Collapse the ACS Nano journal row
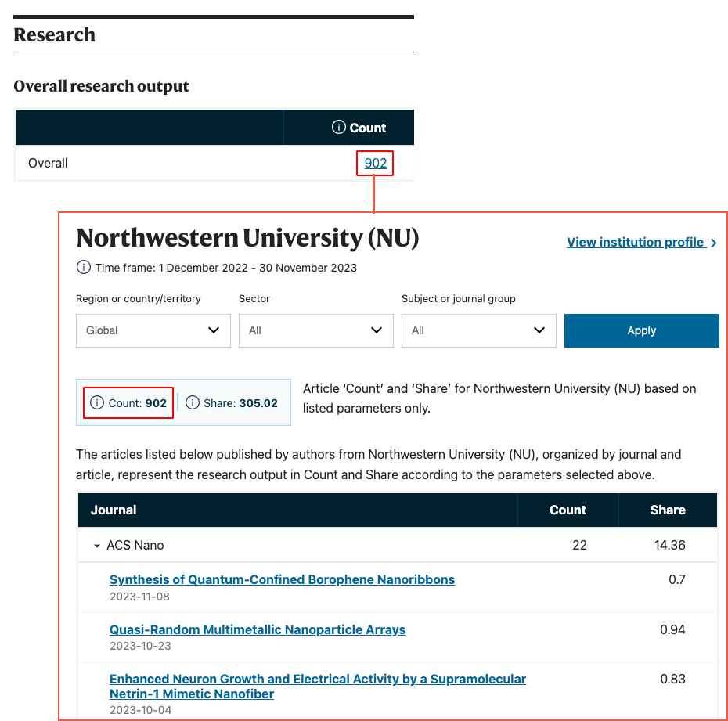 click(96, 546)
